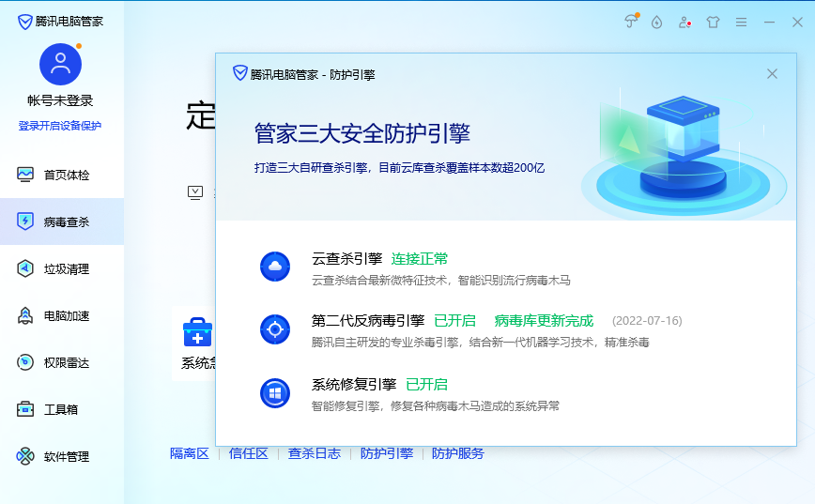Open 垃圾清理 in the sidebar

point(62,268)
